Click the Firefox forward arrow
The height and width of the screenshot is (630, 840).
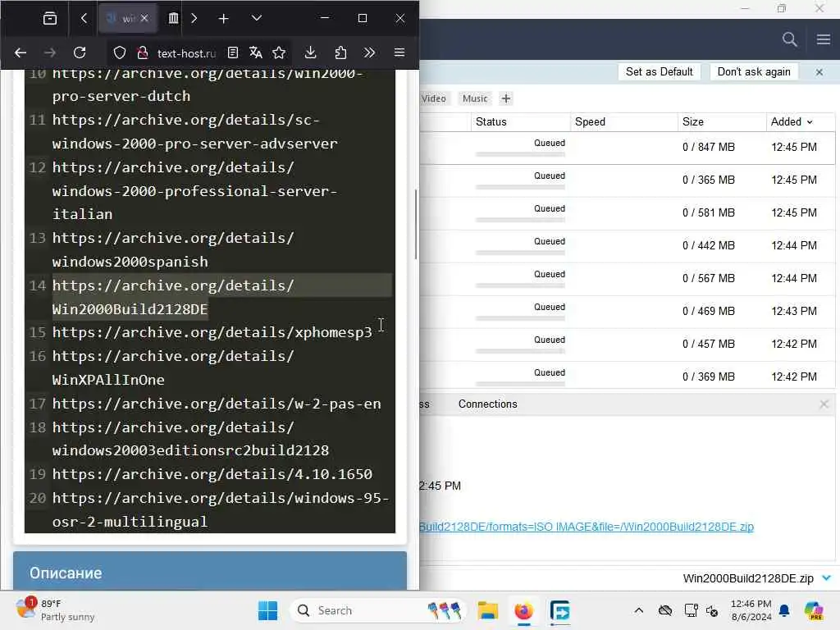pyautogui.click(x=50, y=52)
